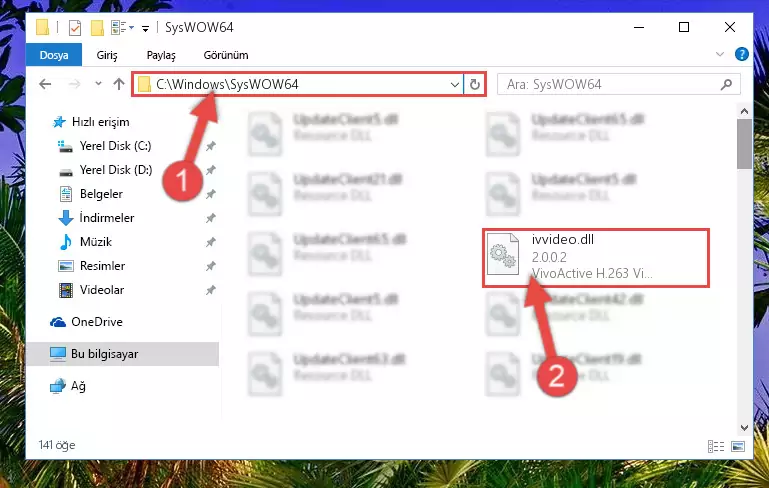Click the scrollbar down arrow in file list
The width and height of the screenshot is (769, 488).
pos(744,428)
